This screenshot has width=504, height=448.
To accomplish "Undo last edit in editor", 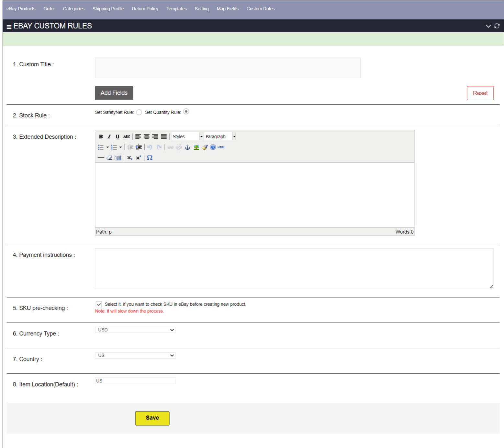I will coord(150,147).
